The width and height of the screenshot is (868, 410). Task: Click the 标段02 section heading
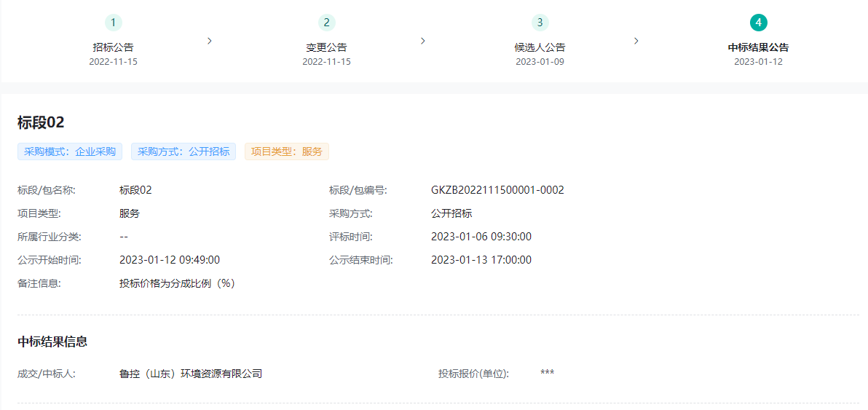coord(41,122)
